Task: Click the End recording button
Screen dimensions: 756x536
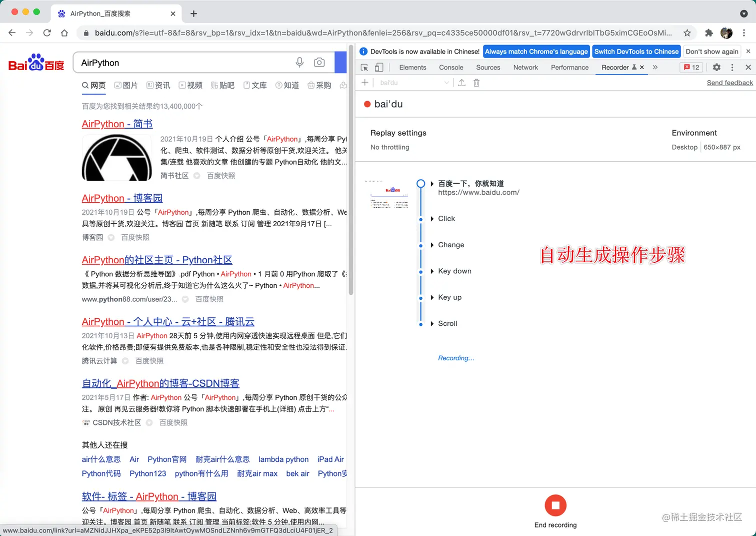Action: [555, 505]
